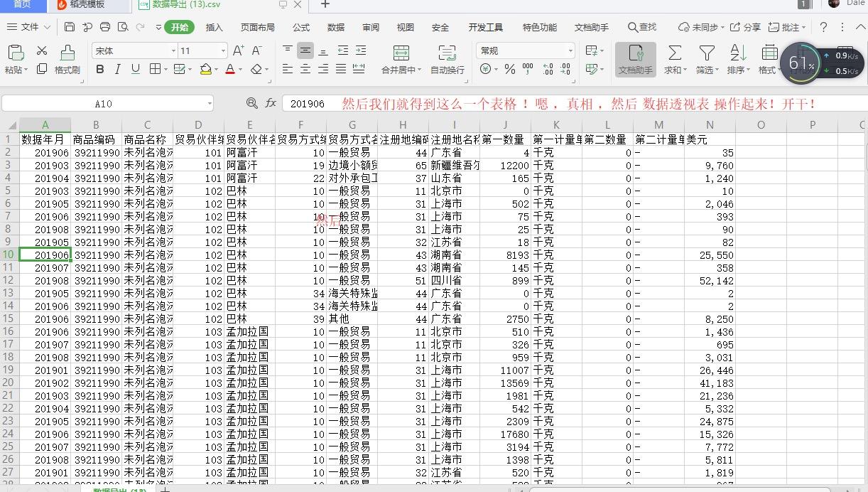Open Document Assistant (文档助手) ribbon button
Viewport: 868px width, 492px height.
pos(635,59)
